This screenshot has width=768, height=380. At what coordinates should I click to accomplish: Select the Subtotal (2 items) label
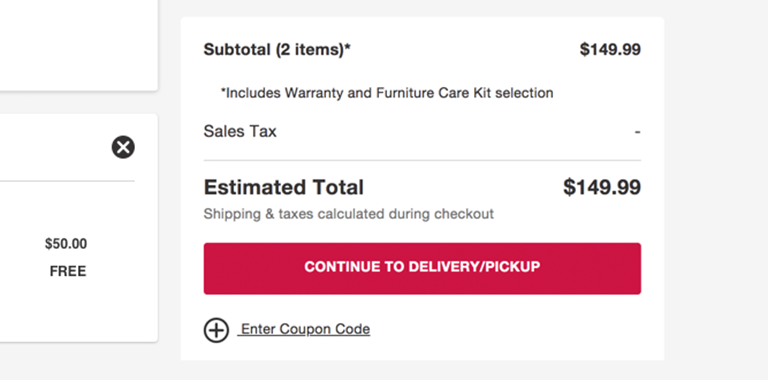pyautogui.click(x=277, y=49)
